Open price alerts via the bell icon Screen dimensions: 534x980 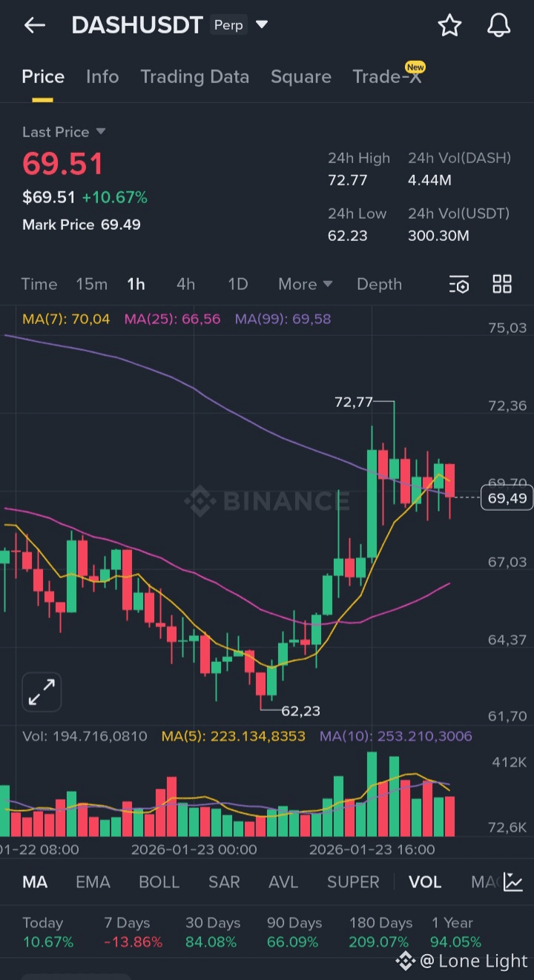[x=499, y=25]
